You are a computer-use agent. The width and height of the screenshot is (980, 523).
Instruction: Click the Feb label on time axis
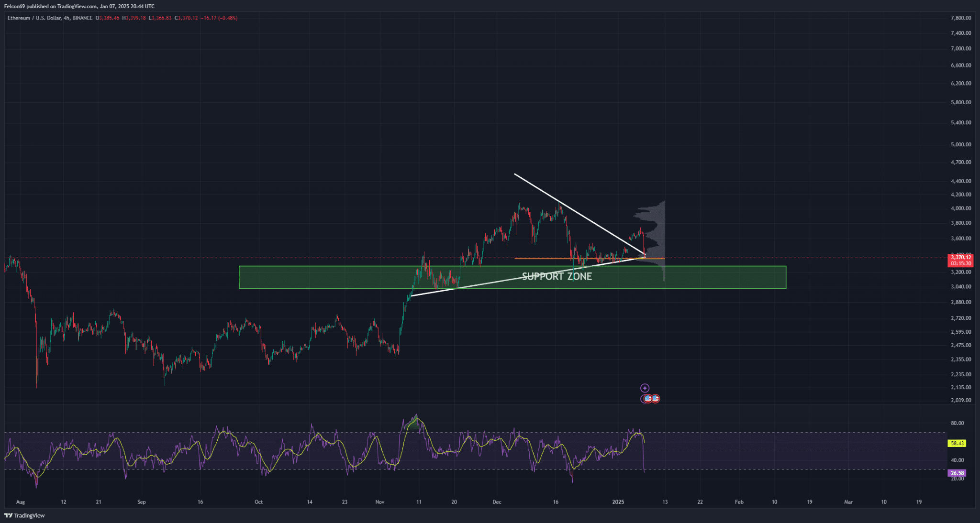pyautogui.click(x=739, y=502)
